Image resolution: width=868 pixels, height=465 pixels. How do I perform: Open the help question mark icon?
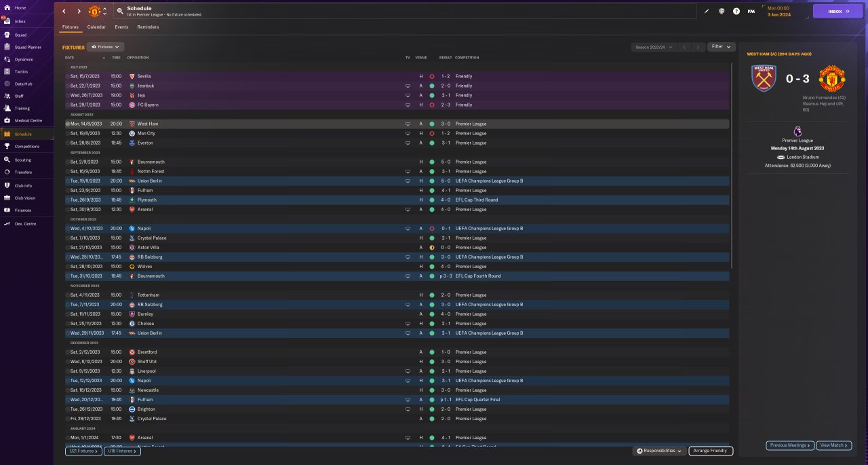coord(736,11)
